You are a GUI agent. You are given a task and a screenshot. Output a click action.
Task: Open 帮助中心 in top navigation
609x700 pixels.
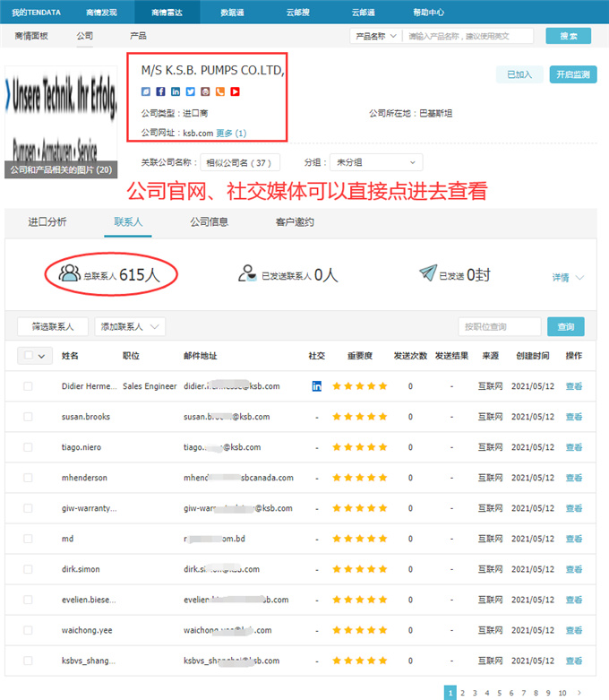pos(429,13)
